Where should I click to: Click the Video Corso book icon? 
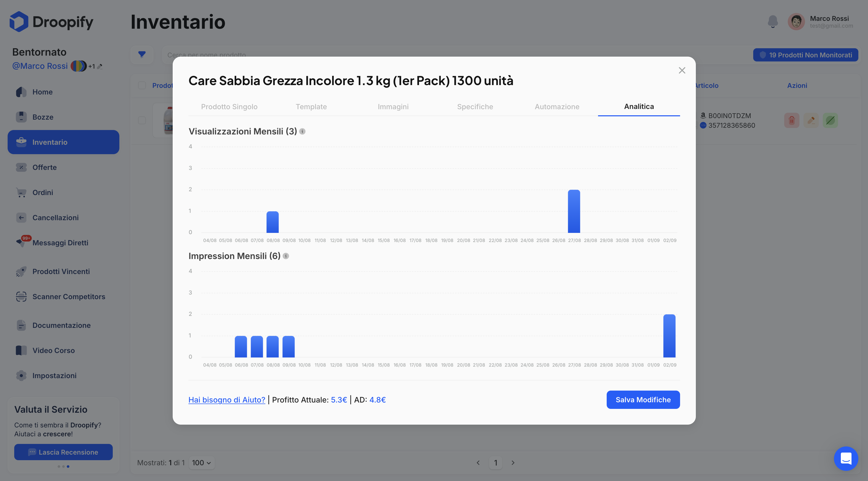pos(21,350)
